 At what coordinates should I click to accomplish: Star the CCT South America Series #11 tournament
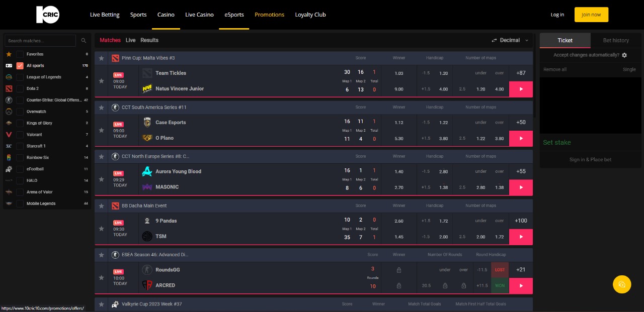(x=101, y=108)
